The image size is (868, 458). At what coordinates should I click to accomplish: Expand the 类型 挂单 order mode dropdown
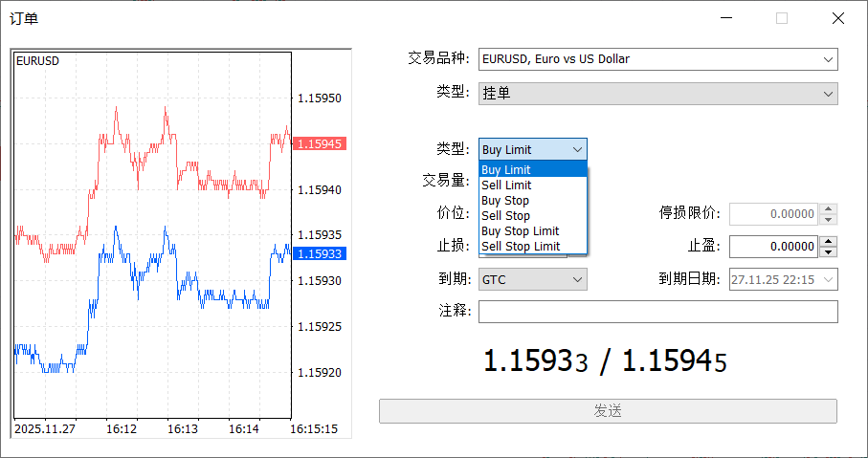tap(657, 94)
